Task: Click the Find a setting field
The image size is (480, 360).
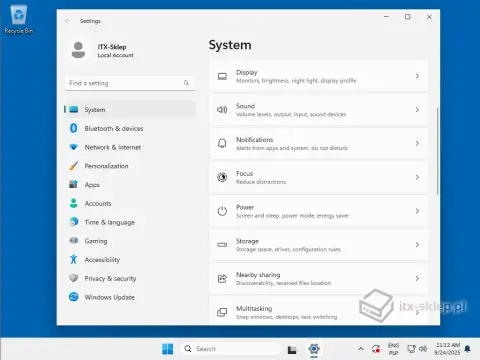Action: [x=130, y=83]
